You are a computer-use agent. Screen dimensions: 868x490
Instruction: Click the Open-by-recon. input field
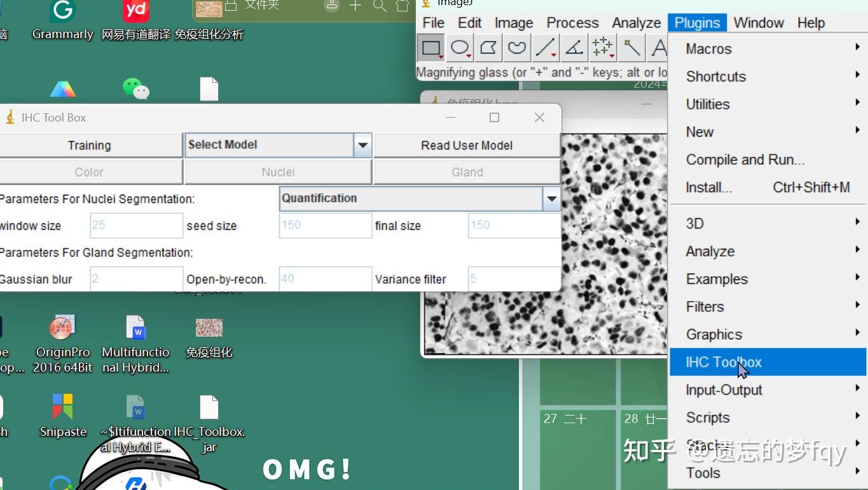pos(325,279)
